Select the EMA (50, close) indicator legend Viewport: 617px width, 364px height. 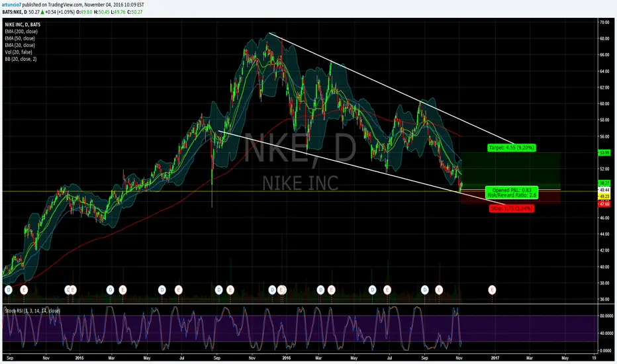tap(20, 38)
